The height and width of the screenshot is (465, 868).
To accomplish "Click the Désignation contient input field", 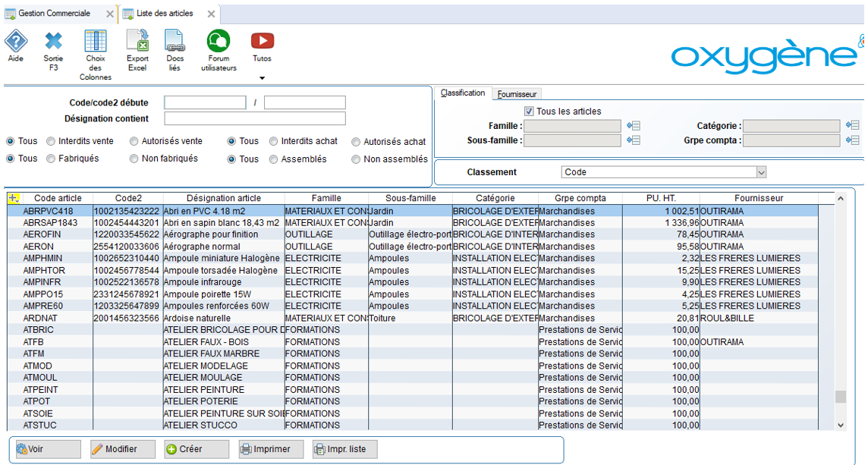I will 255,118.
